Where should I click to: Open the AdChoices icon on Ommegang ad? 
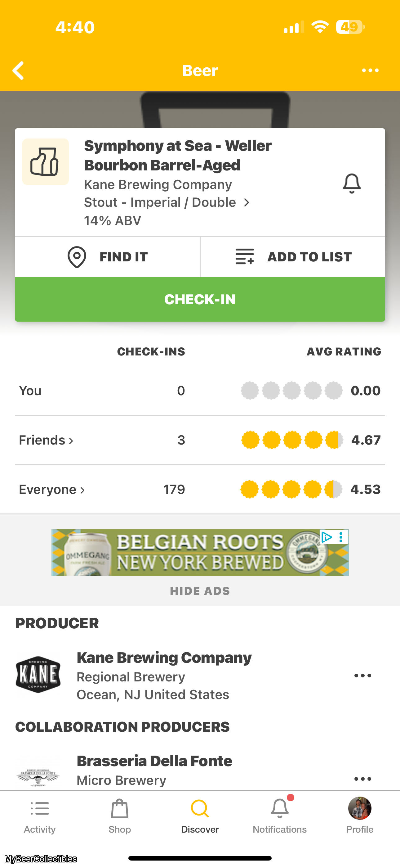pos(327,537)
